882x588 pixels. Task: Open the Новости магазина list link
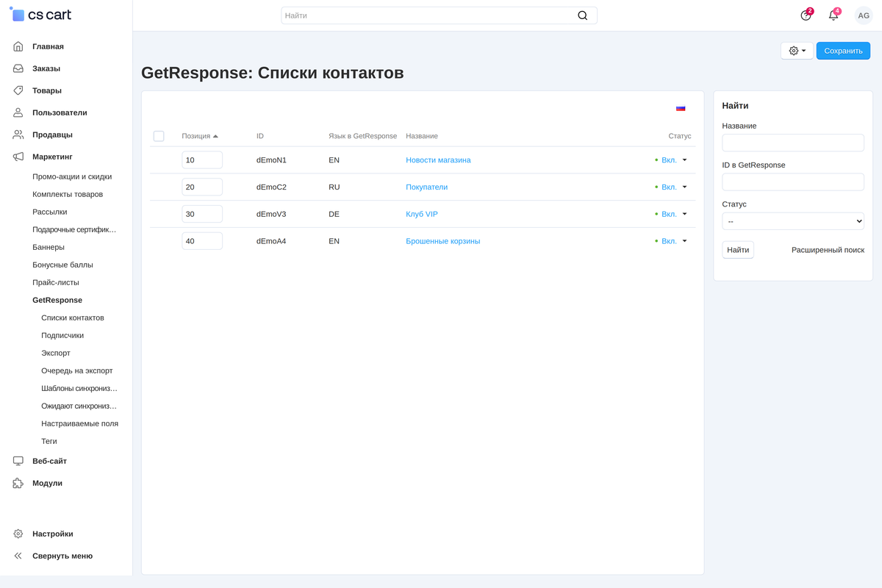[x=438, y=160]
